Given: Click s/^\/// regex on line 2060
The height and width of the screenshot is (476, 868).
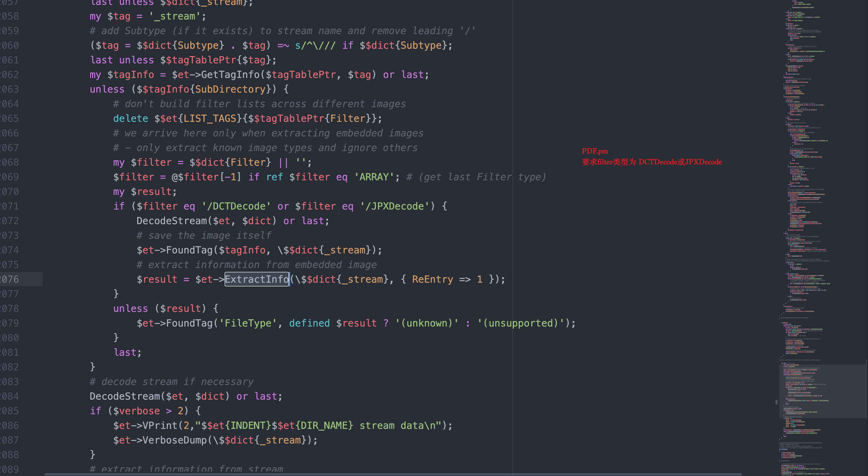Looking at the screenshot, I should tap(315, 45).
